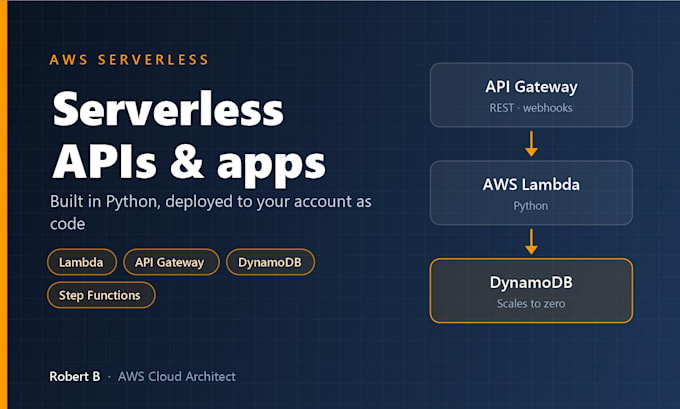Click the 'Python' caption under AWS Lambda
The height and width of the screenshot is (409, 680).
(531, 206)
